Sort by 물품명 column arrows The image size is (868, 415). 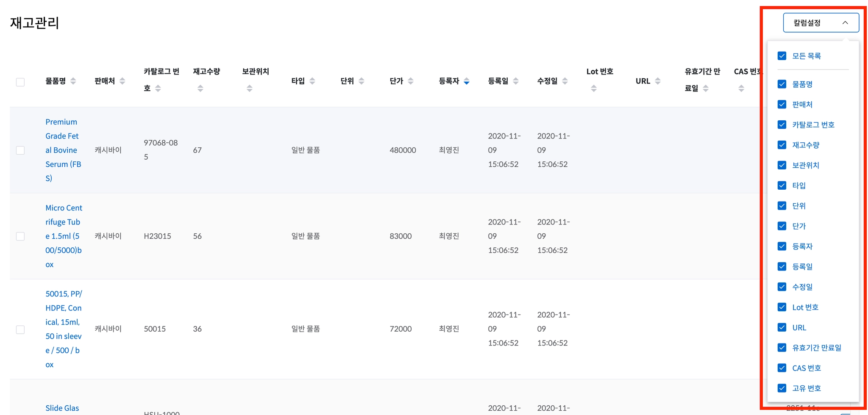point(73,81)
